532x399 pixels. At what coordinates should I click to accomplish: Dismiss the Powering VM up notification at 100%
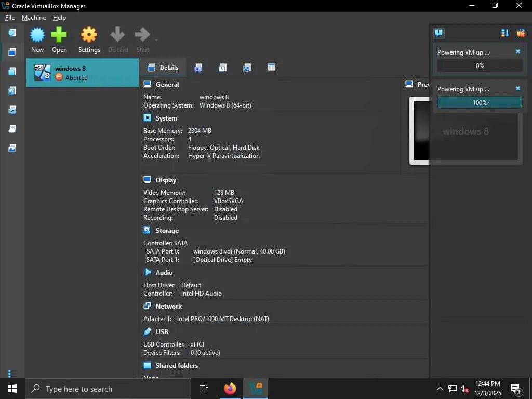click(518, 88)
